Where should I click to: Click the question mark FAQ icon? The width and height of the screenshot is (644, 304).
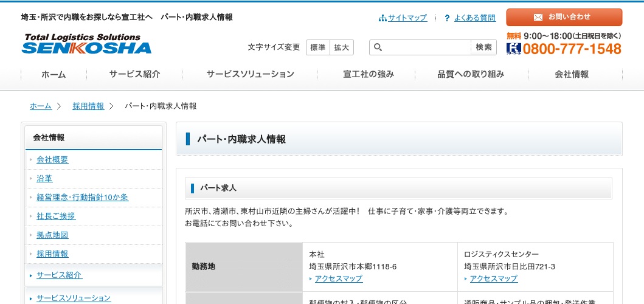pos(447,18)
